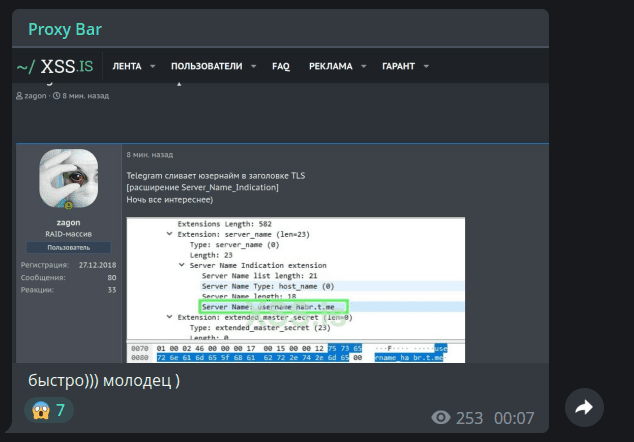Collapse Server Name Indication extension node

[x=182, y=265]
